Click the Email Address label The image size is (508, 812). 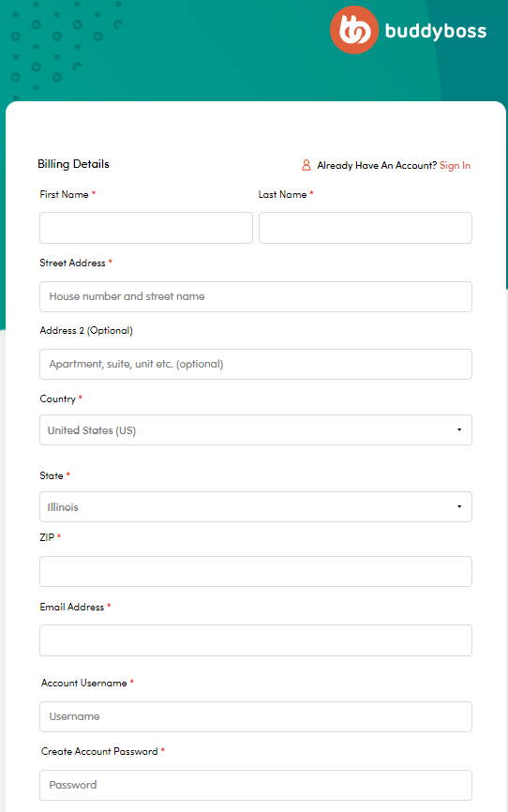72,607
